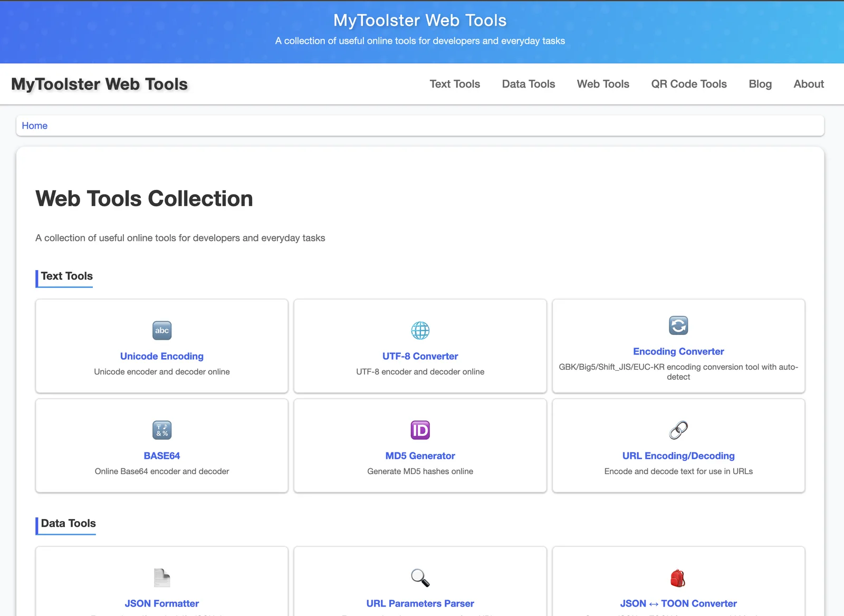Click the banner title MyToolster Web Tools
This screenshot has height=616, width=844.
pyautogui.click(x=420, y=20)
